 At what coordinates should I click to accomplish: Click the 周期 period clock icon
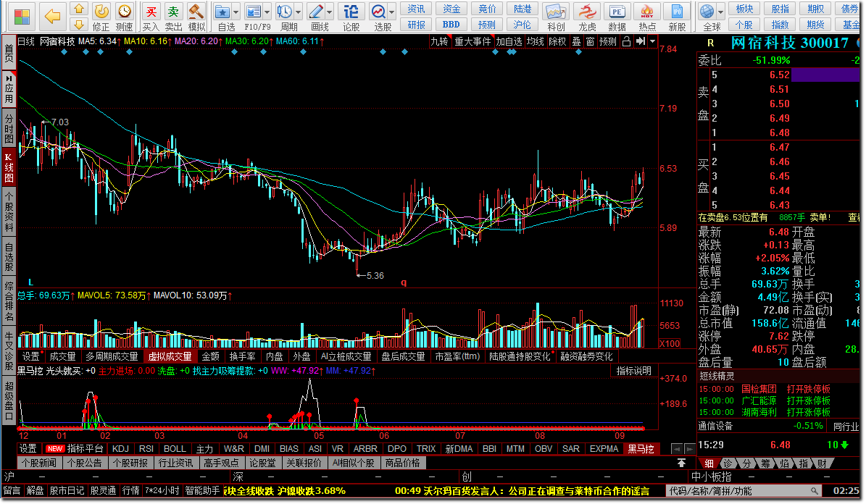coord(285,12)
